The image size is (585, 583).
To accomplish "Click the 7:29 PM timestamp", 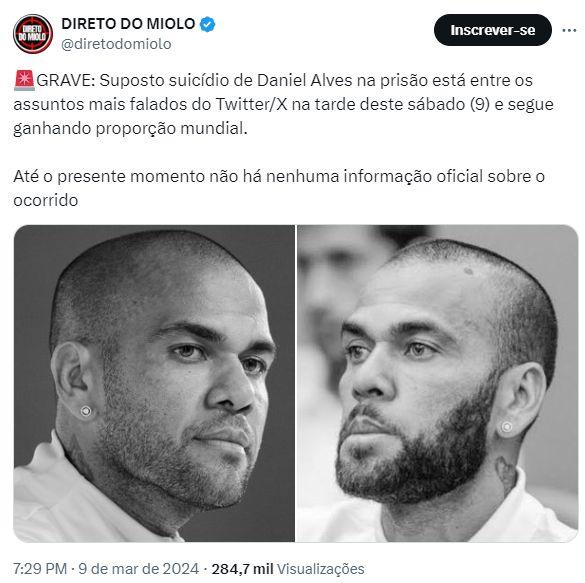I will click(x=40, y=569).
